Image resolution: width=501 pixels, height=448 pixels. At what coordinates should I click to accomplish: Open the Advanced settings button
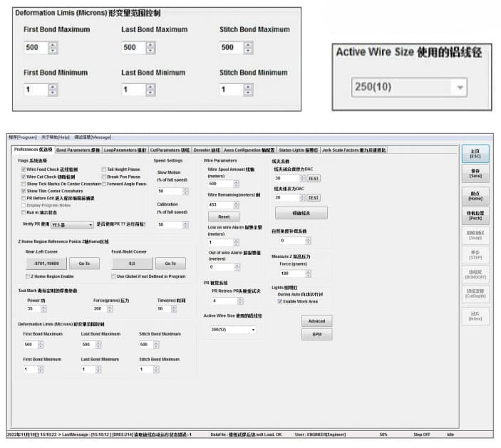316,321
